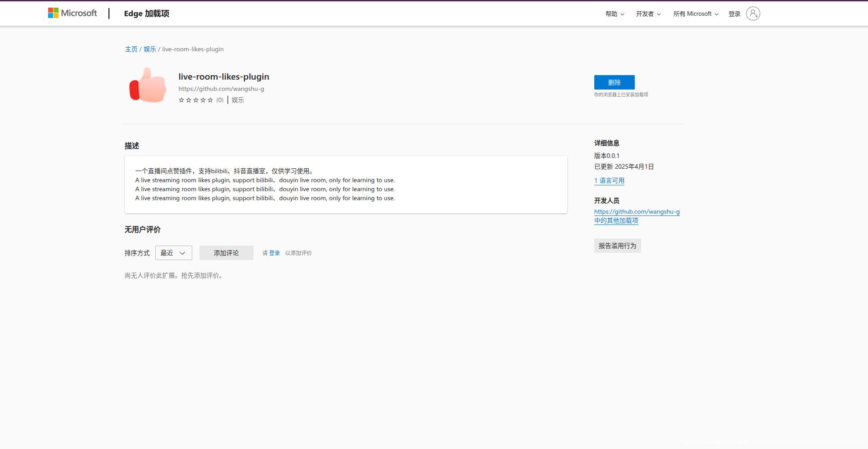This screenshot has width=868, height=449.
Task: Open the 娱乐 breadcrumb category
Action: (150, 49)
